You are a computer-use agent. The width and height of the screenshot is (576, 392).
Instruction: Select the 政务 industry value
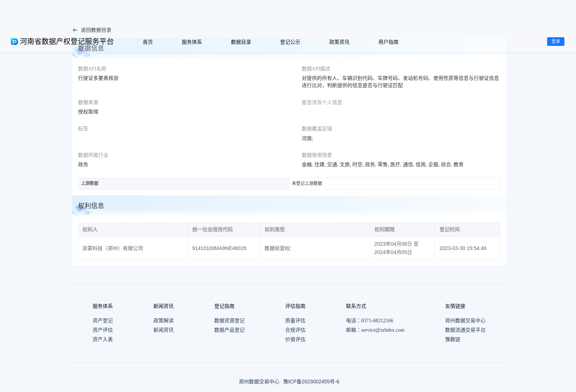point(83,164)
